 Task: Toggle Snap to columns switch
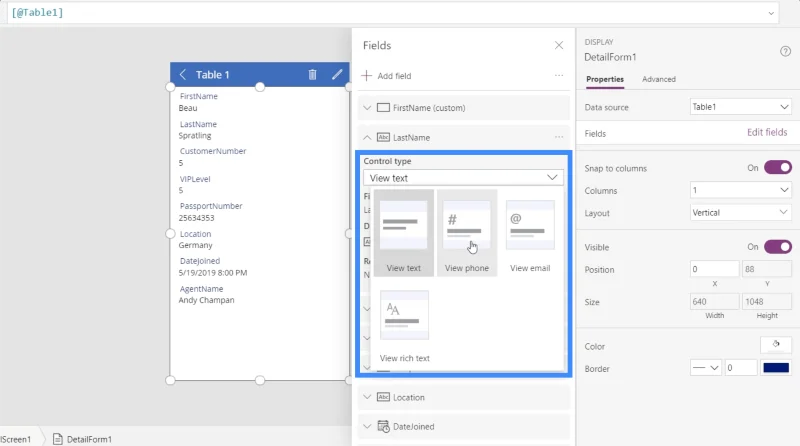778,167
